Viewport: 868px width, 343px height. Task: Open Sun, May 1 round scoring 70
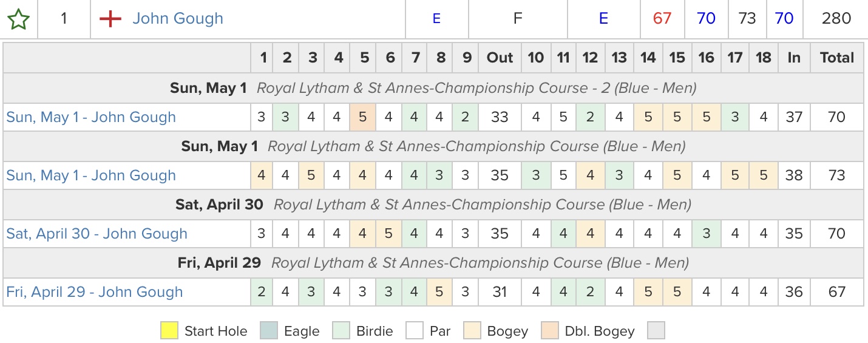pos(91,117)
